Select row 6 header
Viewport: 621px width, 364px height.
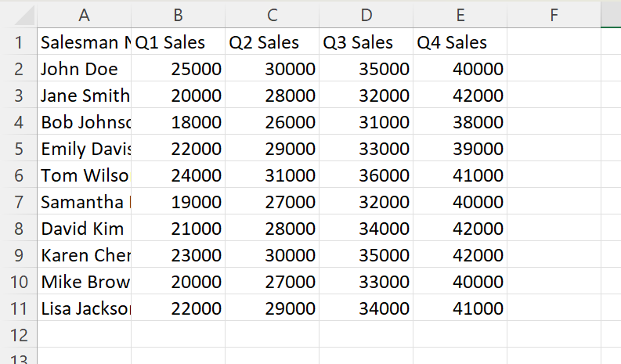[x=19, y=175]
